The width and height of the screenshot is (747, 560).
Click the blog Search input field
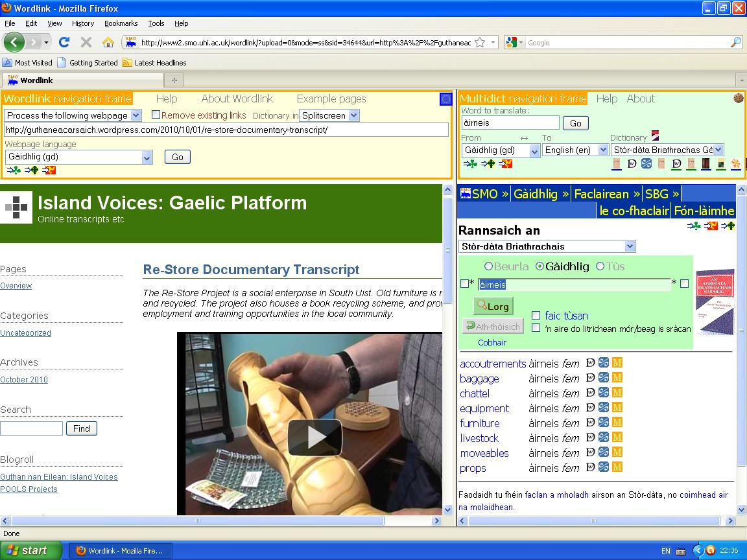(31, 428)
